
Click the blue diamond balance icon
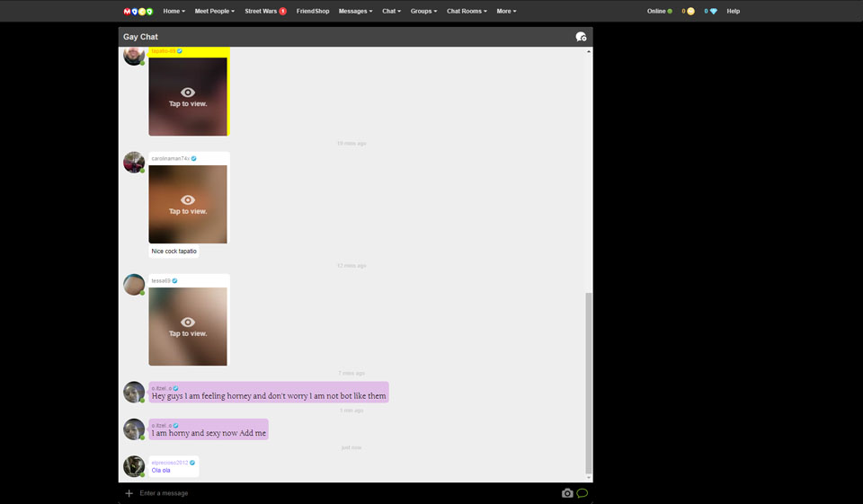[x=713, y=12]
